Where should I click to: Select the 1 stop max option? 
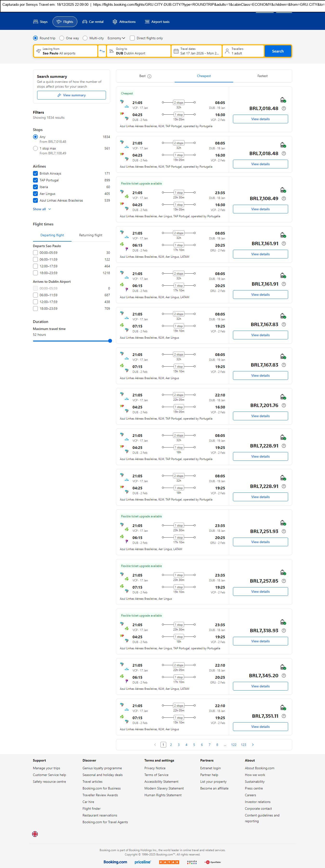[35, 148]
